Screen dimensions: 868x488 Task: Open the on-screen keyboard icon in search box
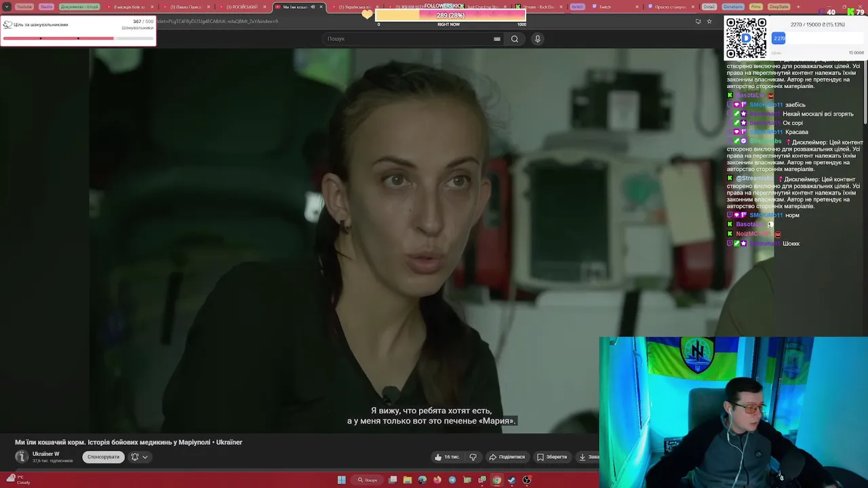click(x=497, y=39)
